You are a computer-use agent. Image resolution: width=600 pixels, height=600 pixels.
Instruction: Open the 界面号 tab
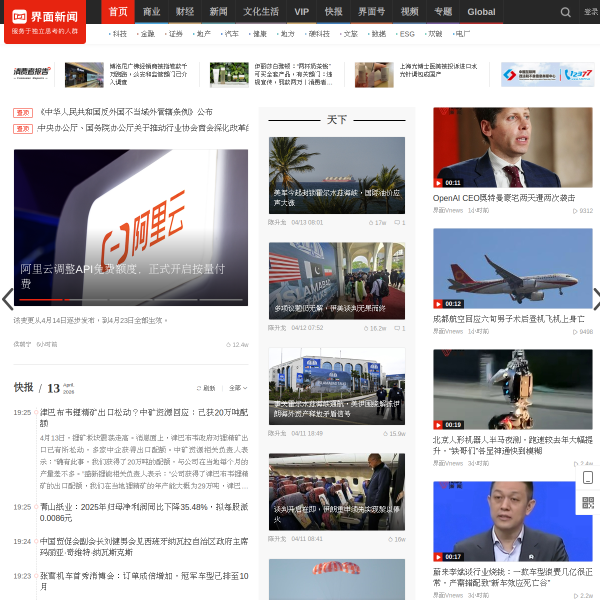point(372,12)
